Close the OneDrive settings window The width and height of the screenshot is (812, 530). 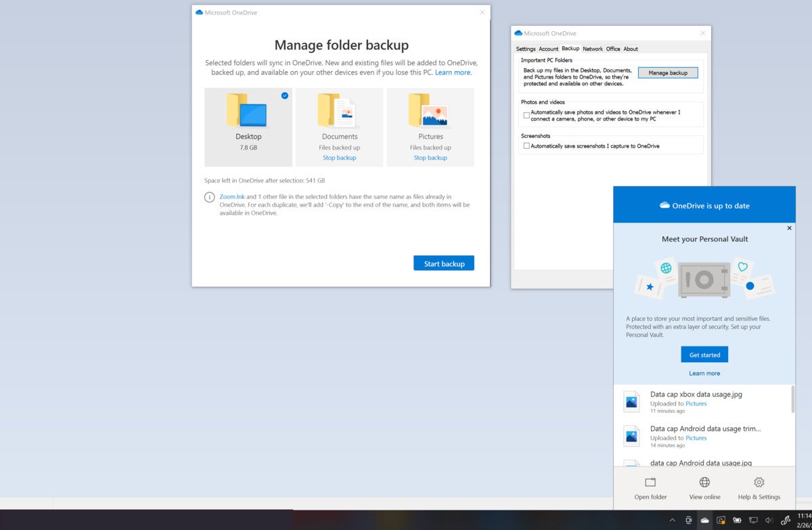703,32
